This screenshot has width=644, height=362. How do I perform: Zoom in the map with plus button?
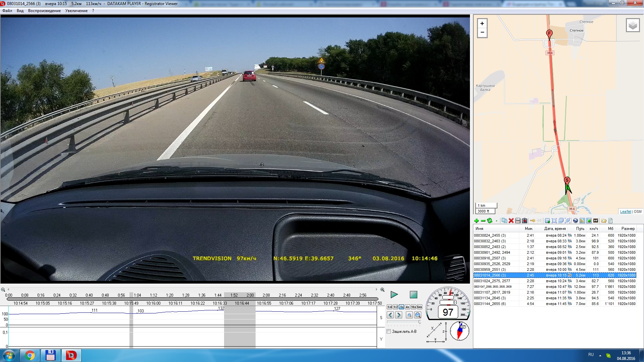tap(482, 23)
